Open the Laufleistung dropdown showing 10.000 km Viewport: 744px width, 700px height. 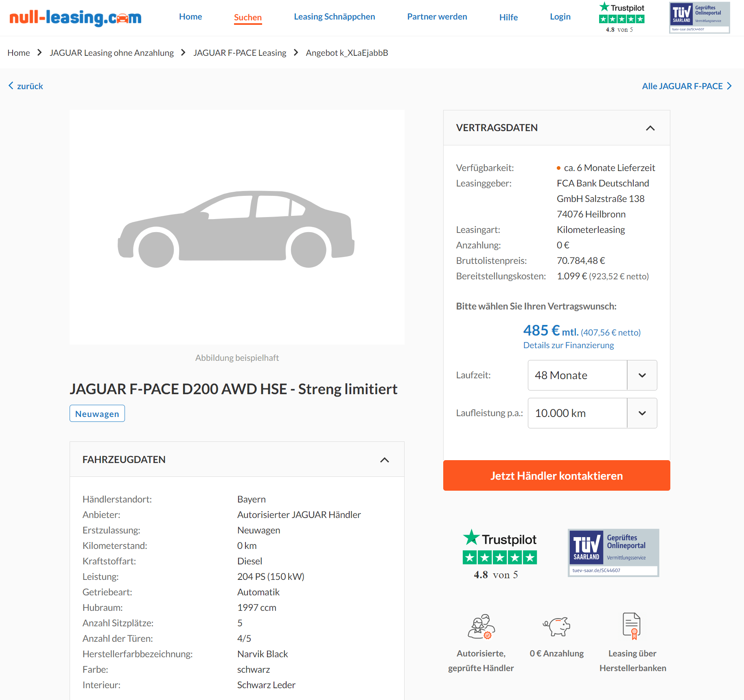tap(592, 413)
